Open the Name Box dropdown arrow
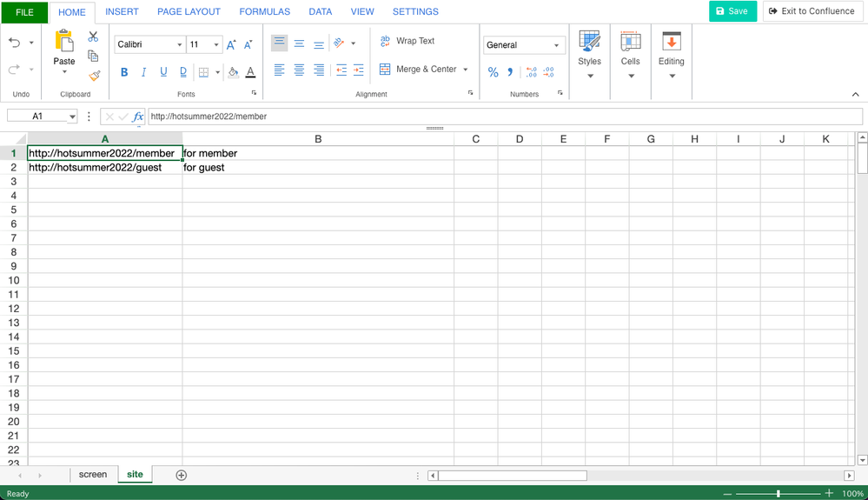The image size is (868, 500). point(72,117)
